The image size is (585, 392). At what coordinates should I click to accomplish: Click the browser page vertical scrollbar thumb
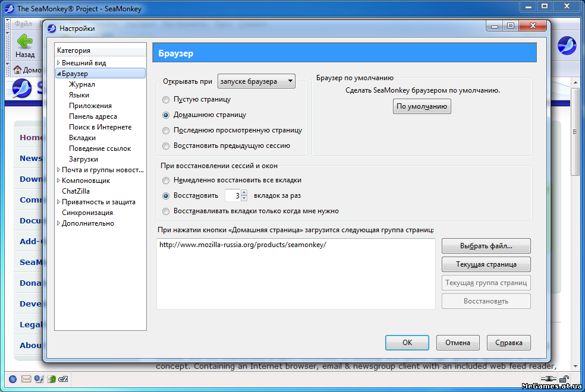(575, 132)
